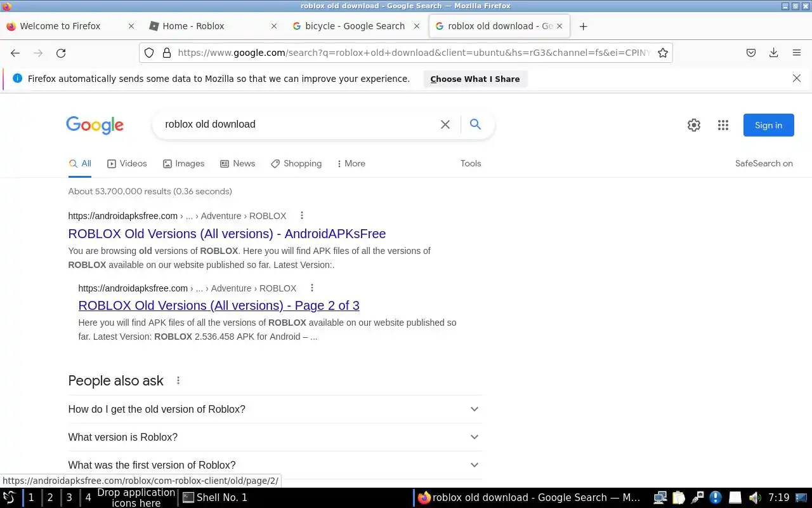Viewport: 812px width, 508px height.
Task: Click the tracking protection shield icon
Action: [x=149, y=53]
